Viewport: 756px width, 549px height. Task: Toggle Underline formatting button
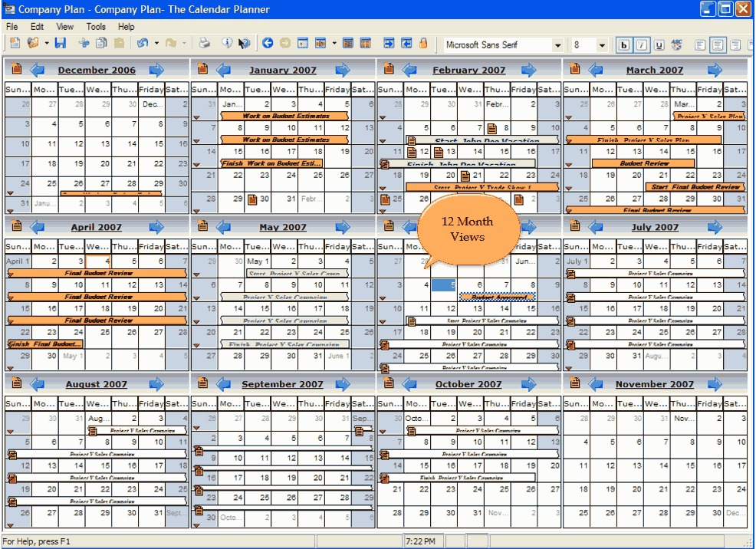pyautogui.click(x=659, y=45)
